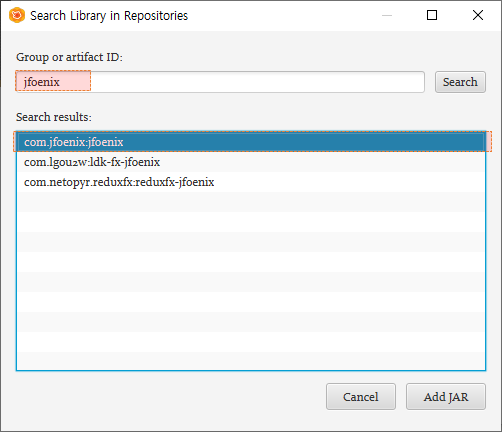The image size is (502, 432).
Task: Click the Add JAR button
Action: click(446, 397)
